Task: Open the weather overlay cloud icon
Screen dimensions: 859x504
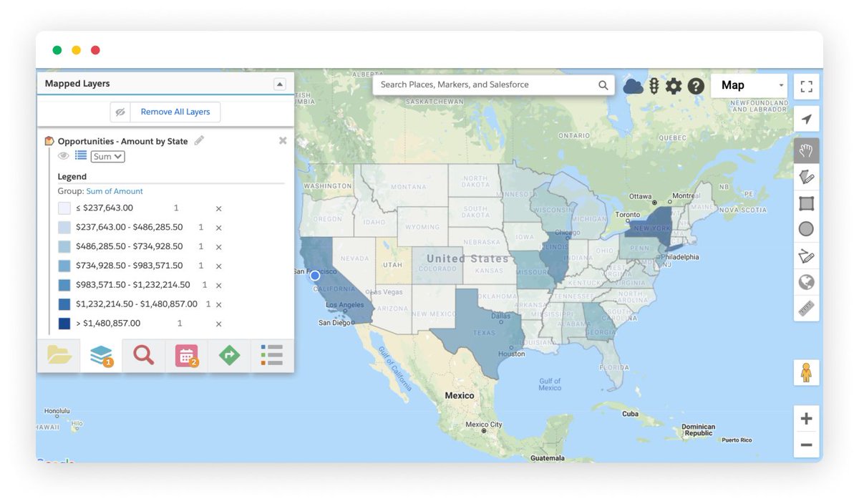Action: click(633, 86)
